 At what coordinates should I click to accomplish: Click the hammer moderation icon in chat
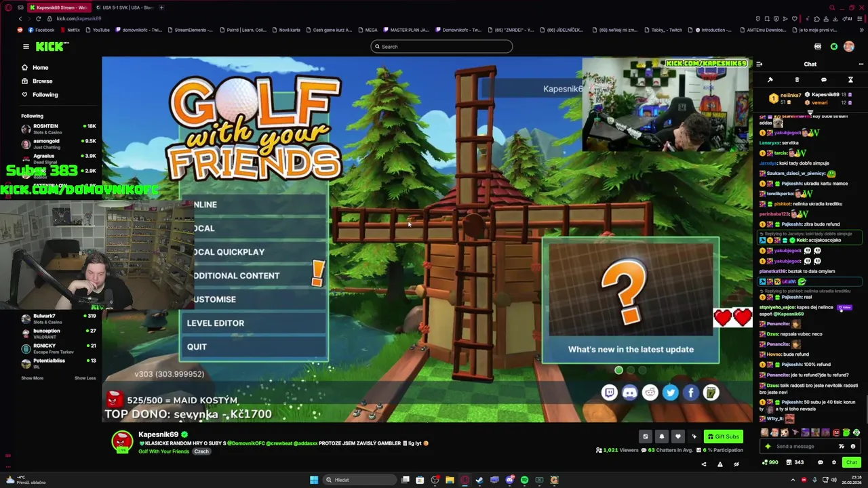(770, 80)
